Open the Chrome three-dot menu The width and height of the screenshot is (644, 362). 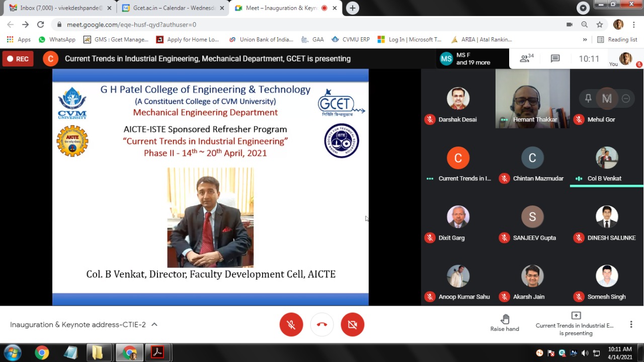(x=633, y=24)
